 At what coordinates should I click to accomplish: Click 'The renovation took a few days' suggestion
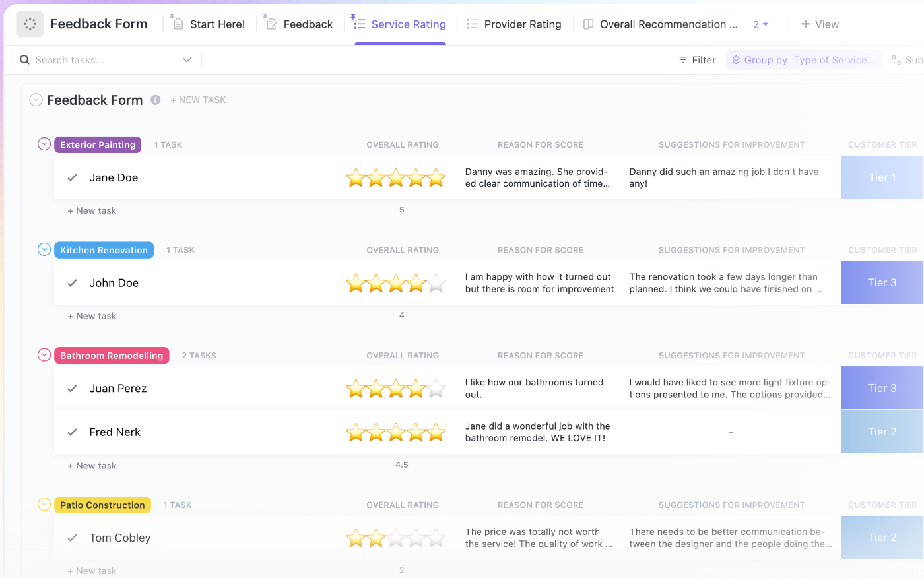pos(725,283)
